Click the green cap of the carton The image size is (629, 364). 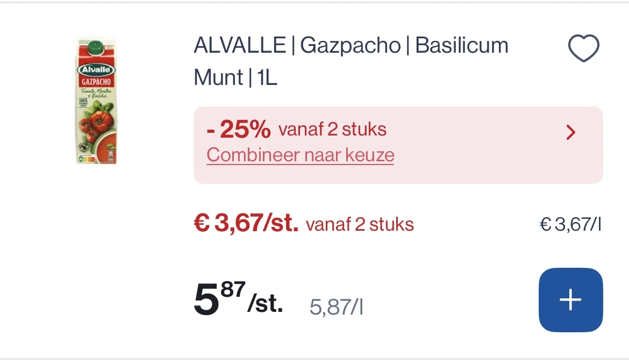pos(96,47)
